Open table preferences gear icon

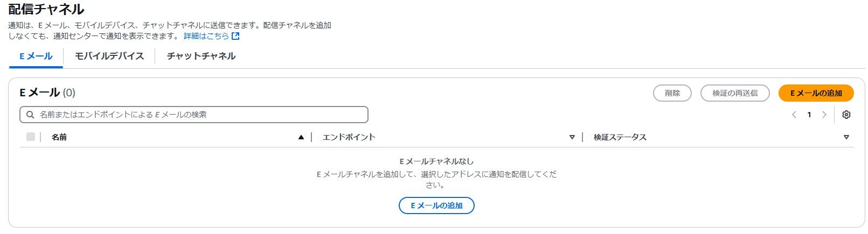point(846,115)
